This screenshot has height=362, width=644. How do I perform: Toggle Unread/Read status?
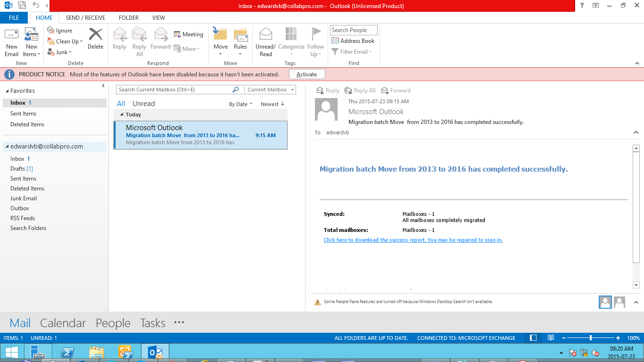[265, 42]
